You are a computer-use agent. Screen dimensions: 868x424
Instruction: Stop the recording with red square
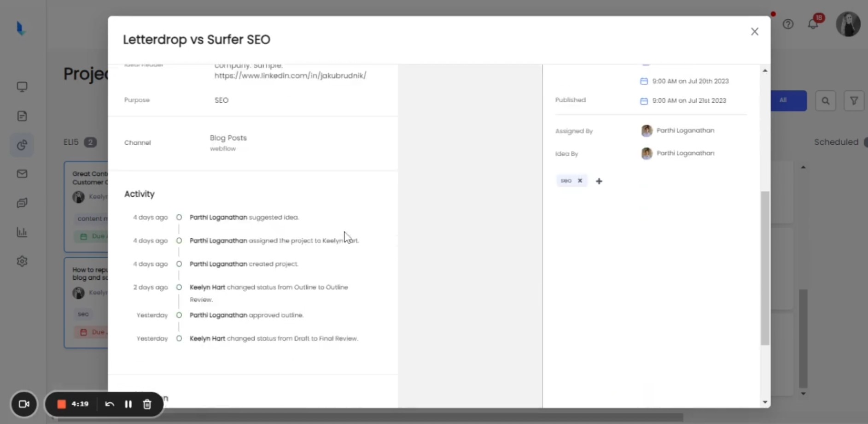pyautogui.click(x=61, y=404)
